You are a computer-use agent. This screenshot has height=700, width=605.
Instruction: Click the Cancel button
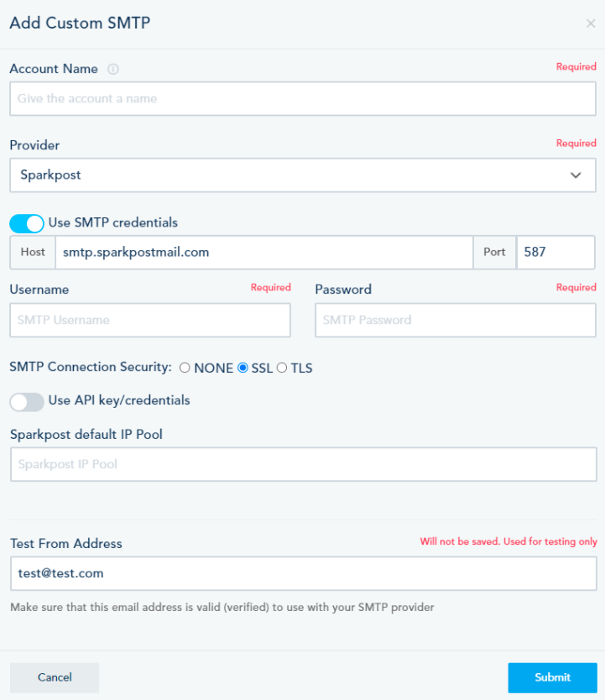click(x=55, y=677)
